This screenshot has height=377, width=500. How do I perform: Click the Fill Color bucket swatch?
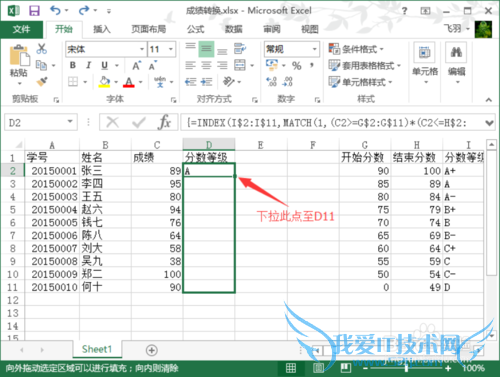(x=105, y=81)
